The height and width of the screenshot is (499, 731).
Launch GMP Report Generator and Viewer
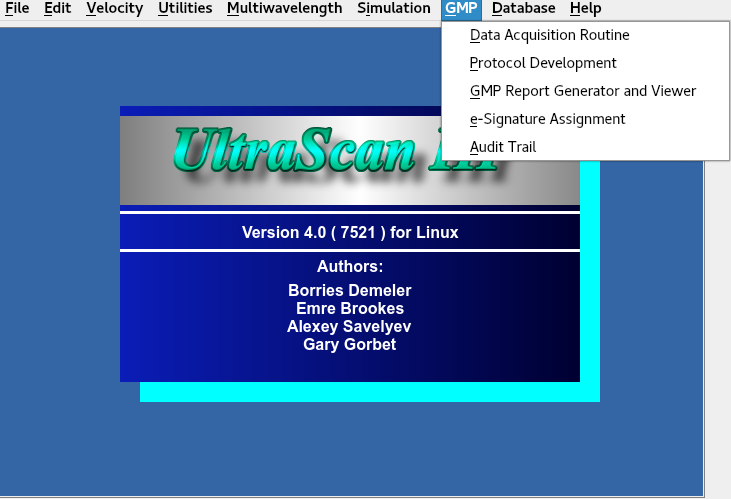(582, 91)
